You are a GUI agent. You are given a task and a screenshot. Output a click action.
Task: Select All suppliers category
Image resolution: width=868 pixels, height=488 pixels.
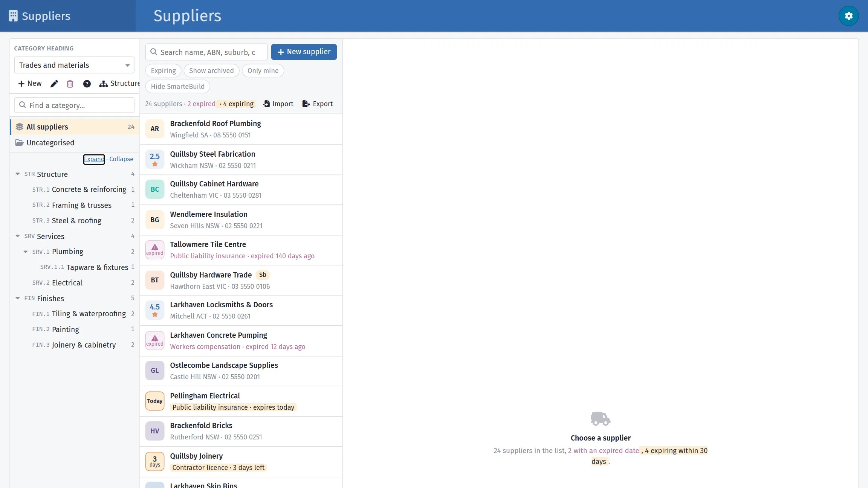click(x=75, y=127)
